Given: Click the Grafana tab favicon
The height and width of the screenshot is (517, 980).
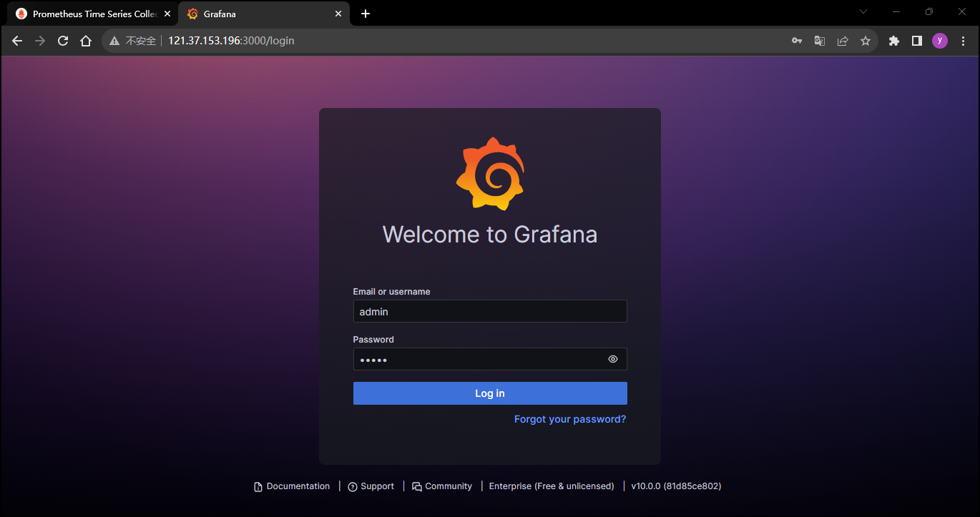Looking at the screenshot, I should tap(192, 14).
